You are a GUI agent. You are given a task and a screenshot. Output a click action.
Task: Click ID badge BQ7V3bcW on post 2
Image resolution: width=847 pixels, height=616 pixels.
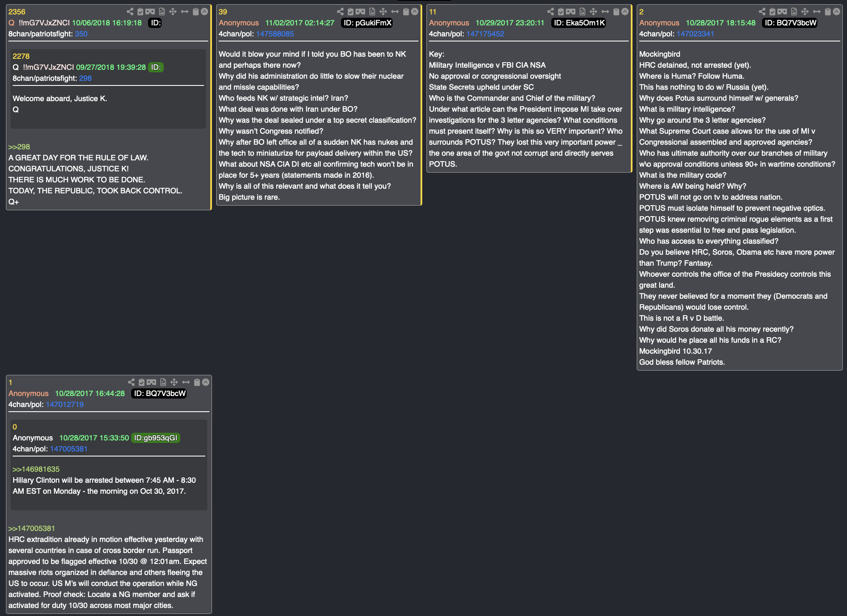pyautogui.click(x=790, y=23)
